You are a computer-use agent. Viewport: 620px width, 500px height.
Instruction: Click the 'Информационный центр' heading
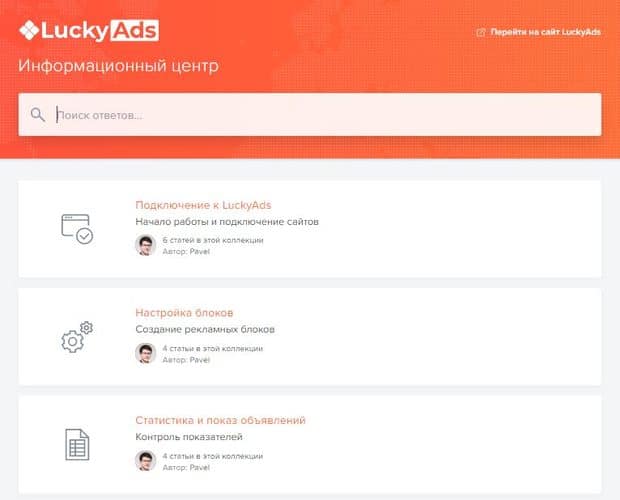click(x=118, y=66)
